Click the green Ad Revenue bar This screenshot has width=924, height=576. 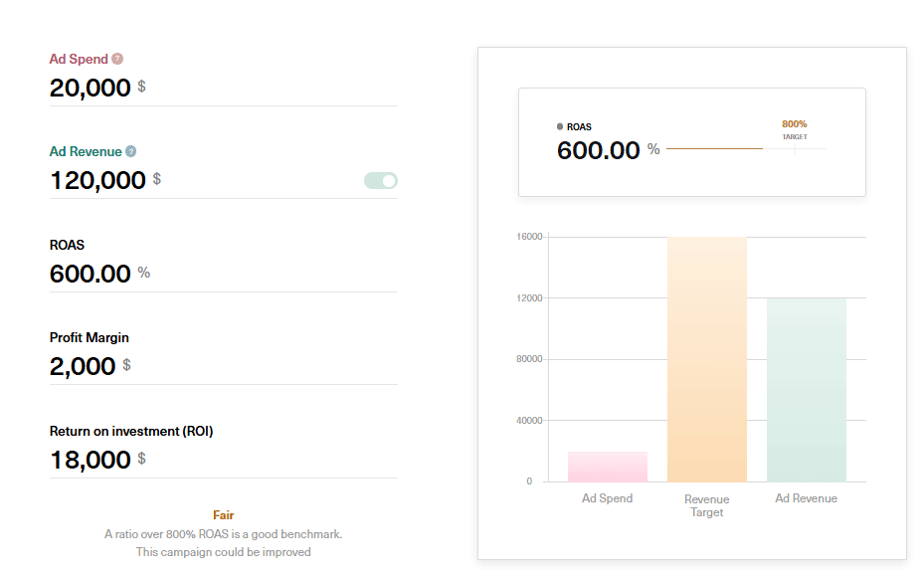pyautogui.click(x=807, y=390)
